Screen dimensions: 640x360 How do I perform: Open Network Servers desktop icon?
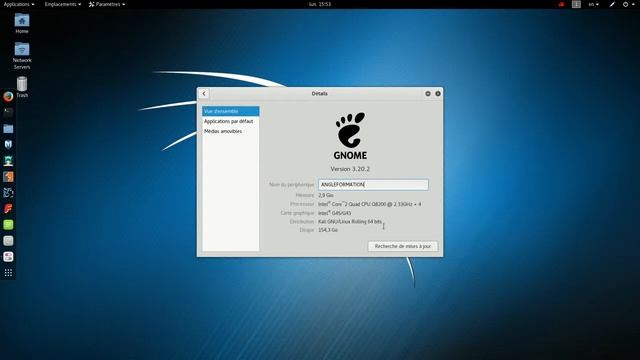[x=22, y=56]
